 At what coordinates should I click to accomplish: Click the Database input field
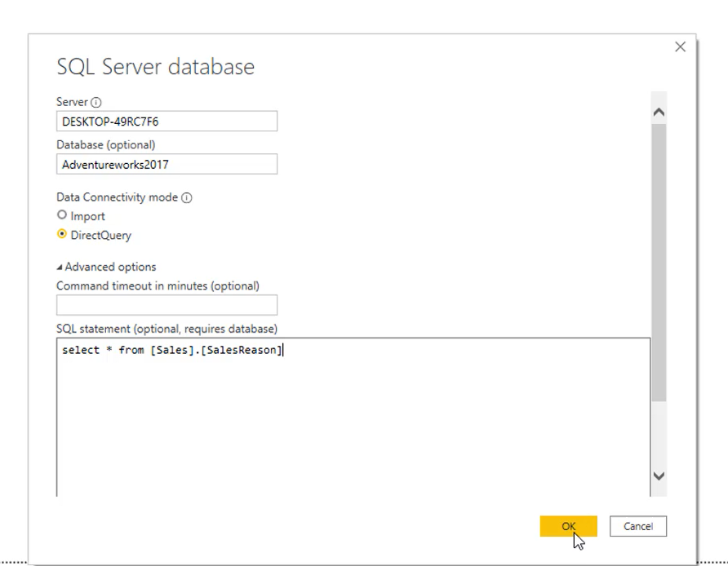[x=166, y=164]
